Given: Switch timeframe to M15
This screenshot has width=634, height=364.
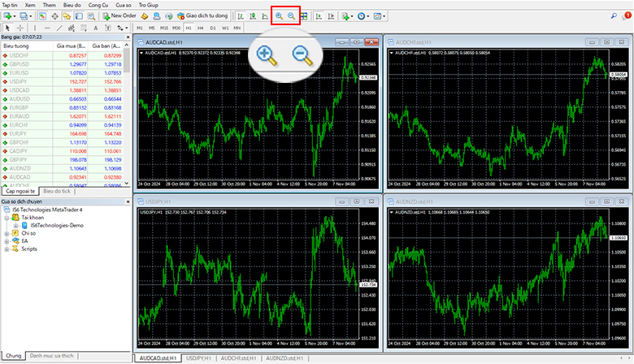Looking at the screenshot, I should pyautogui.click(x=163, y=28).
